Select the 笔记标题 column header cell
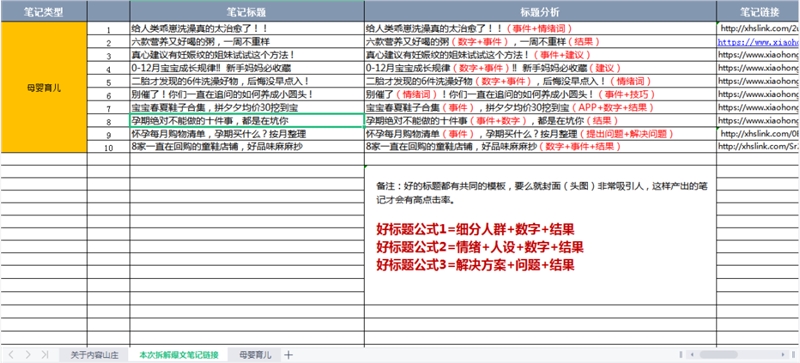 [247, 11]
